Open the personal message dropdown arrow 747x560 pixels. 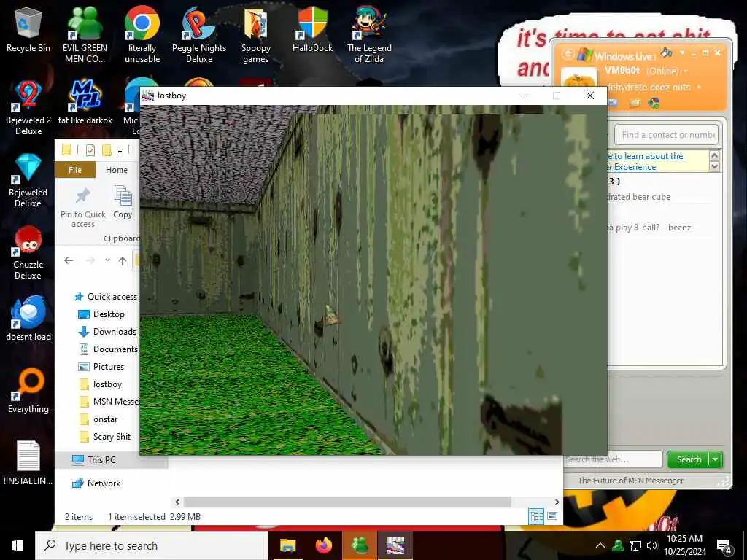(x=699, y=87)
